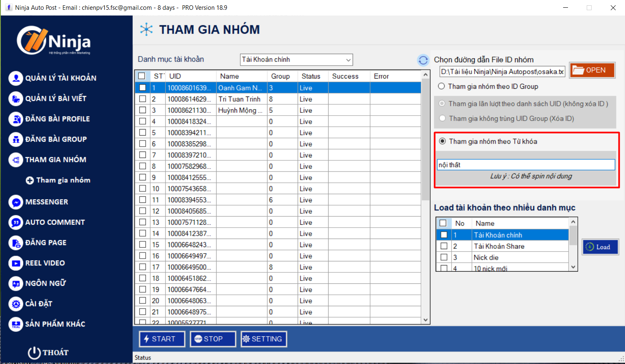Check the Tài Khoản Share category checkbox
Viewport: 625px width, 364px height.
coord(444,246)
